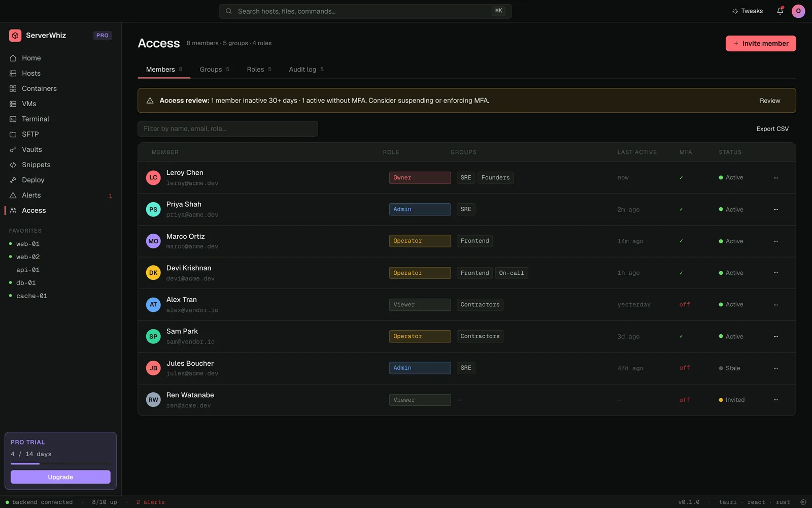Open Containers section
The height and width of the screenshot is (508, 812).
(x=61, y=88)
